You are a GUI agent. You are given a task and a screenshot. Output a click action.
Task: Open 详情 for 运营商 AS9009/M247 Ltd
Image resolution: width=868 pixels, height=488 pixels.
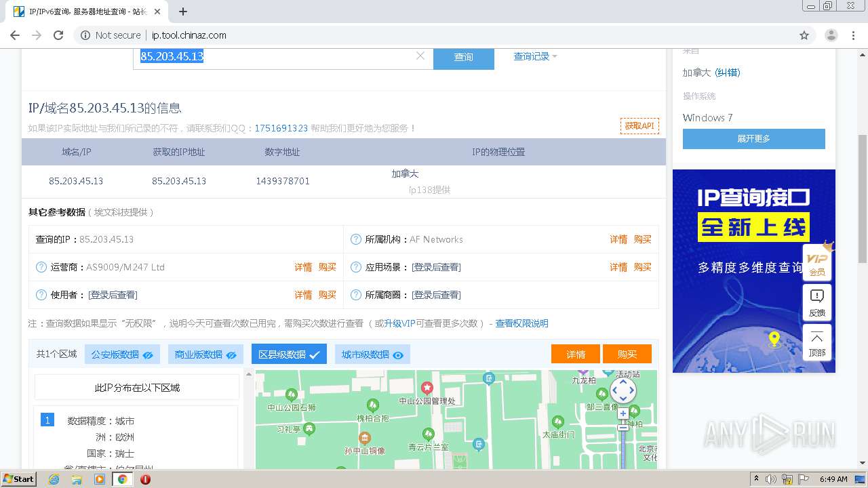coord(303,267)
